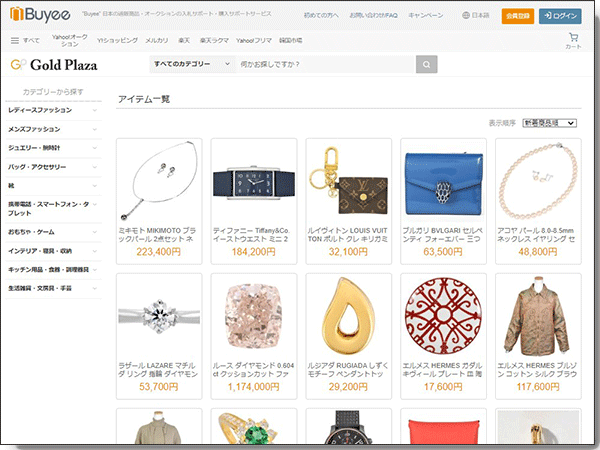Click the 223,400円 price
The image size is (600, 450).
point(158,252)
